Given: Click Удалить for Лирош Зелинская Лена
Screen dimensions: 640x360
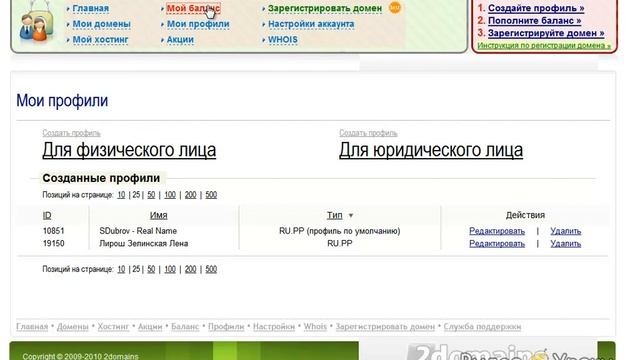Looking at the screenshot, I should (566, 244).
